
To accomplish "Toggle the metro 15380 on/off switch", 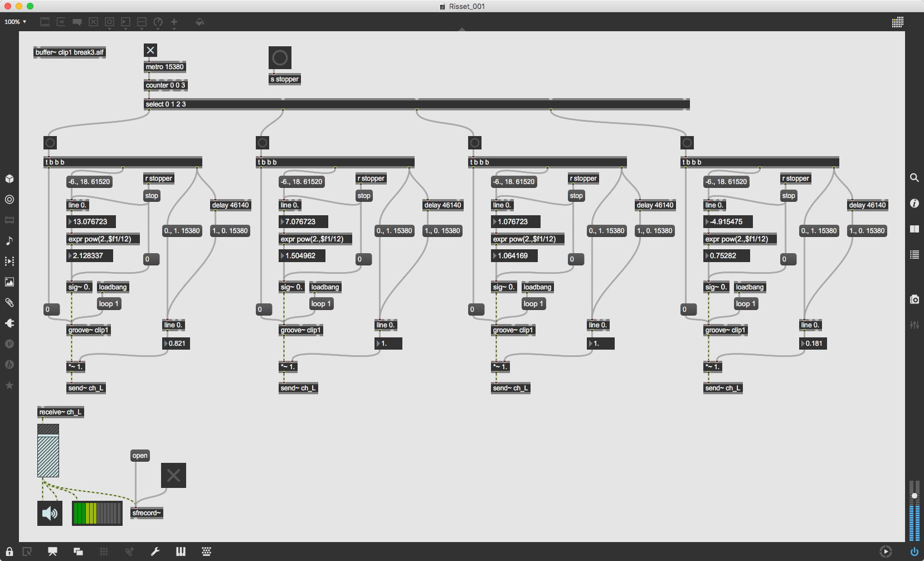I will click(150, 50).
